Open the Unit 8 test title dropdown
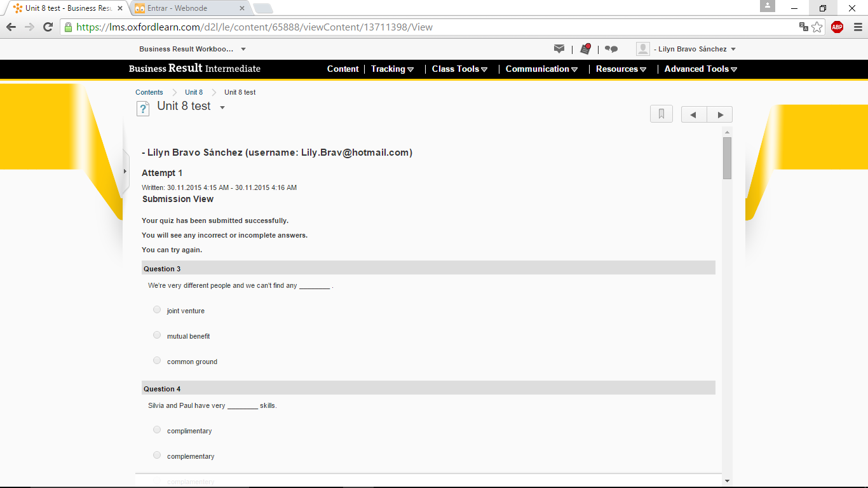 tap(222, 107)
